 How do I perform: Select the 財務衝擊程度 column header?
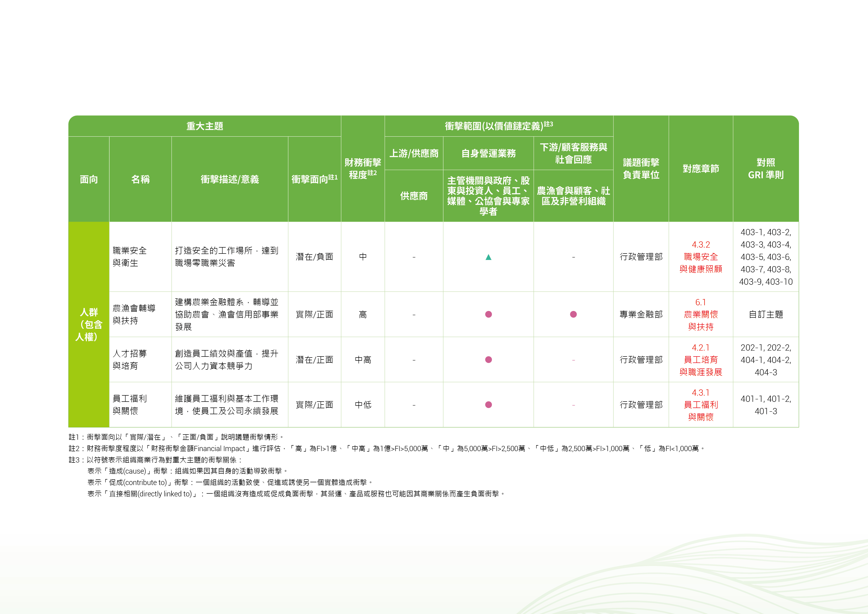(362, 169)
